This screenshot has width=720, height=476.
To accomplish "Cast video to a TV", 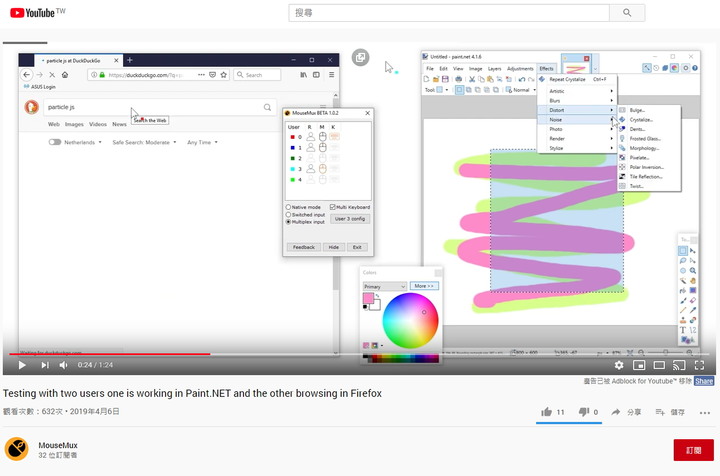I will pyautogui.click(x=679, y=365).
